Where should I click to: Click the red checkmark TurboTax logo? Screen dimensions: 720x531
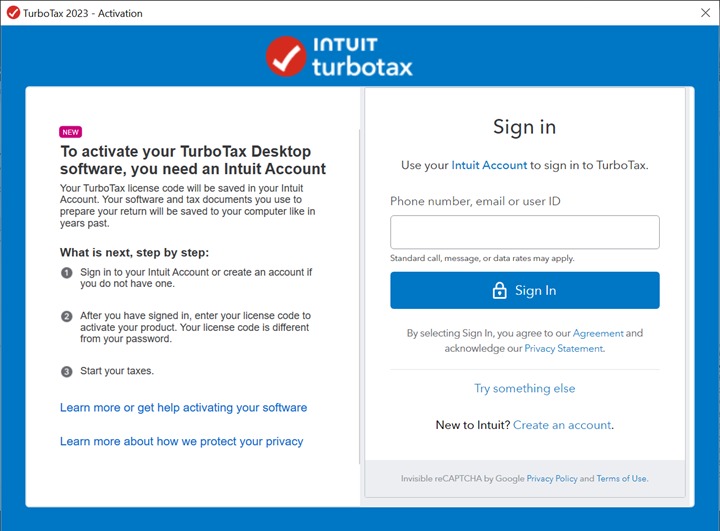[286, 56]
